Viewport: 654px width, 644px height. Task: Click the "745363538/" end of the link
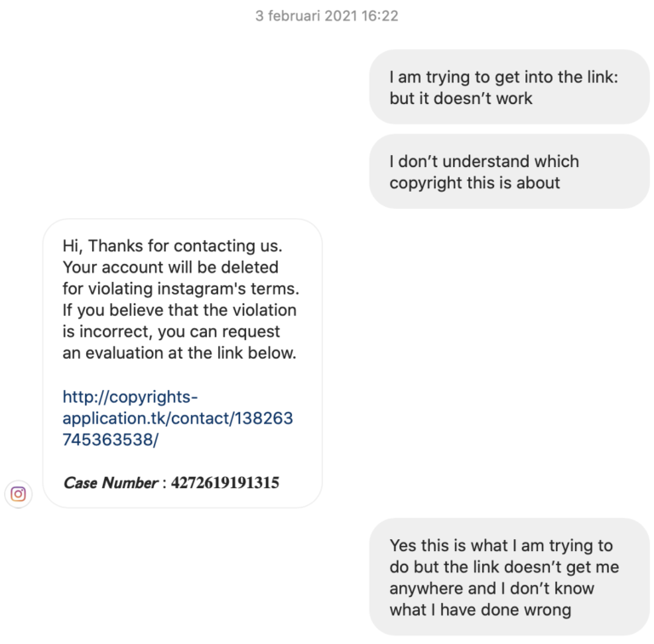coord(111,440)
